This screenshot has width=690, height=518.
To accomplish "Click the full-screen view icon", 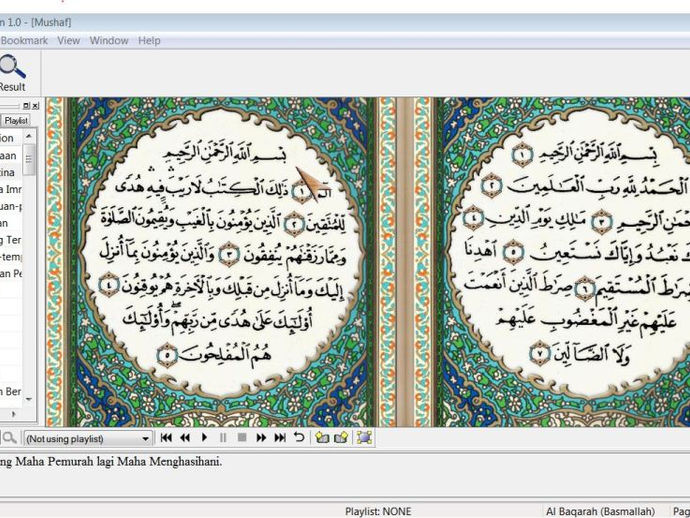I will pos(364,437).
